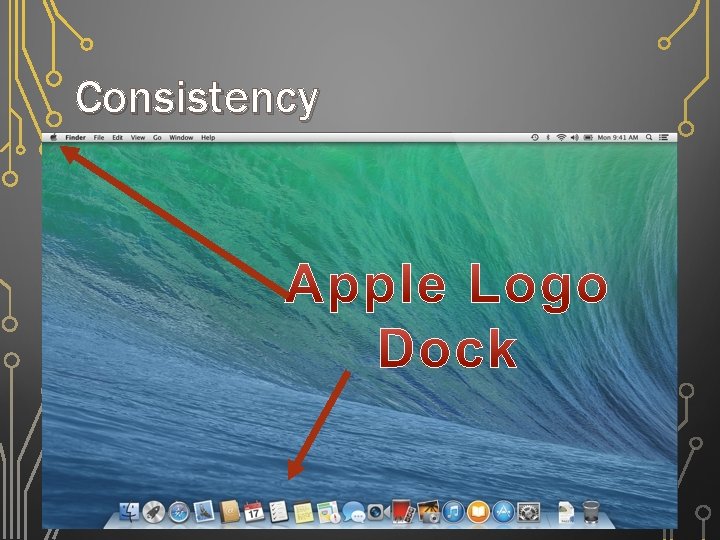This screenshot has height=540, width=720.
Task: Open iTunes music note icon
Action: [x=453, y=512]
